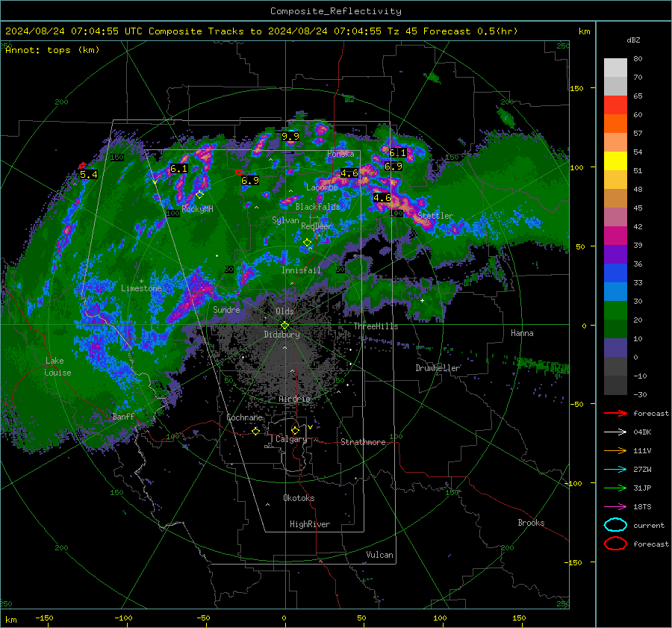
Task: Click the Cochrane town label
Action: 244,417
